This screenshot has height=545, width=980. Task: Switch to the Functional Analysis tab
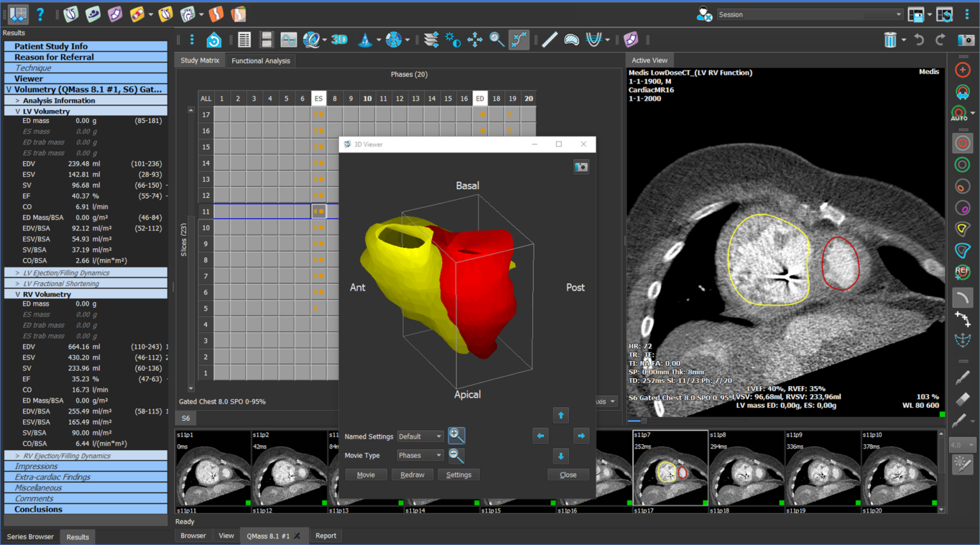click(x=260, y=61)
